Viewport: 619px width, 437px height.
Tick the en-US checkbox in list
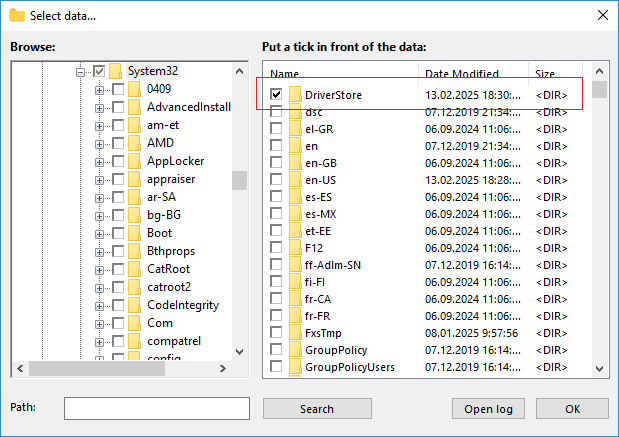[276, 179]
